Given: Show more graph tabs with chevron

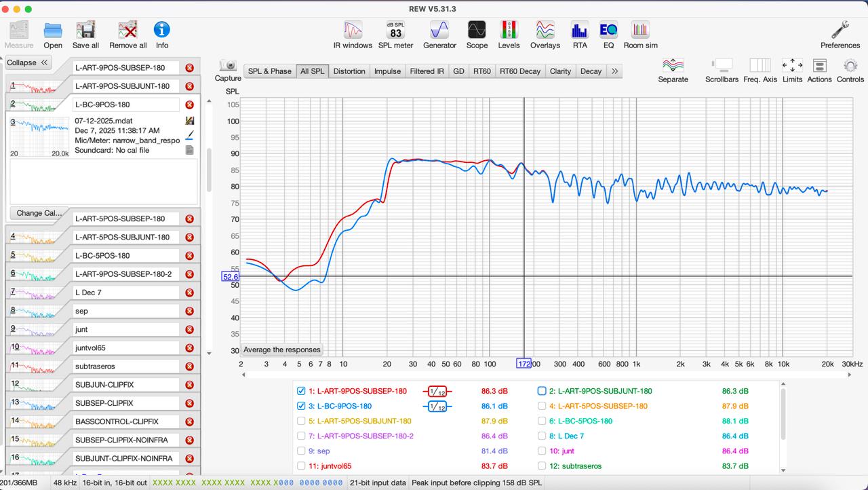Looking at the screenshot, I should pos(614,71).
